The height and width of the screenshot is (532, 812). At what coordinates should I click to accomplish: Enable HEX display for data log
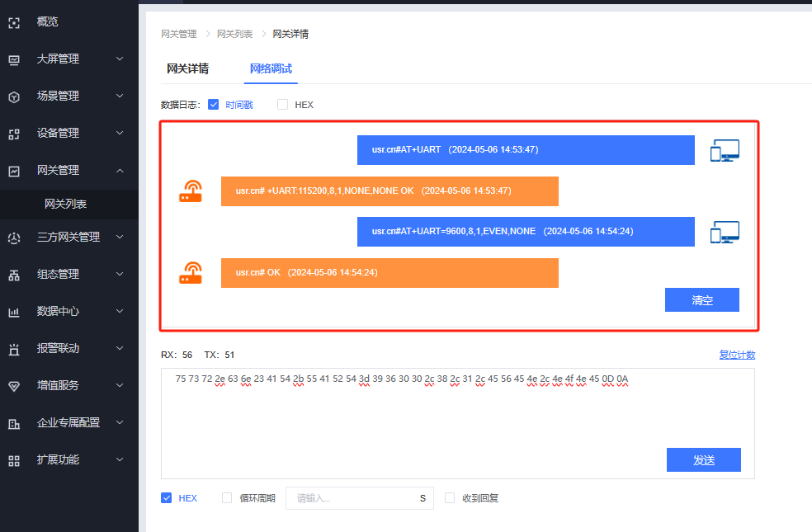(282, 105)
